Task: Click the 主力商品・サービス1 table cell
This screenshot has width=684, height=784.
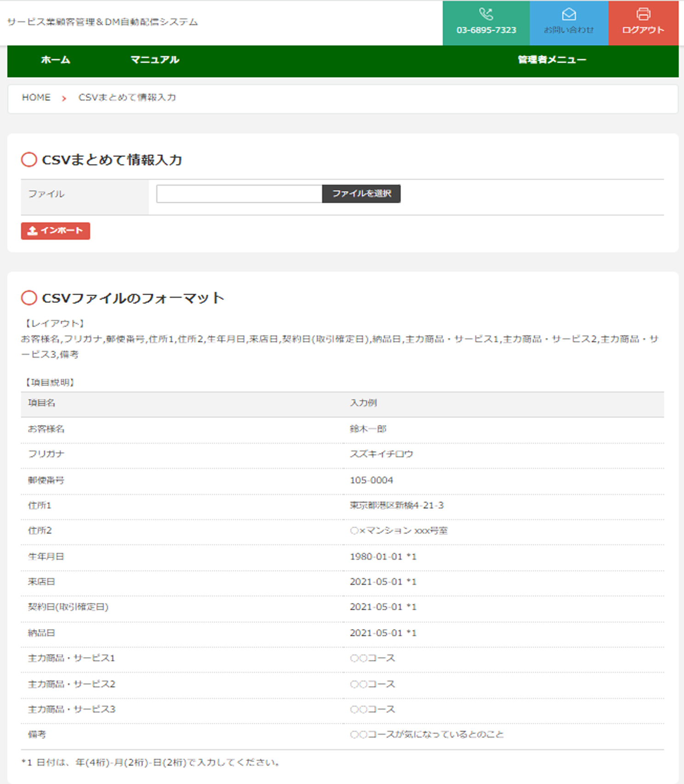Action: (72, 658)
